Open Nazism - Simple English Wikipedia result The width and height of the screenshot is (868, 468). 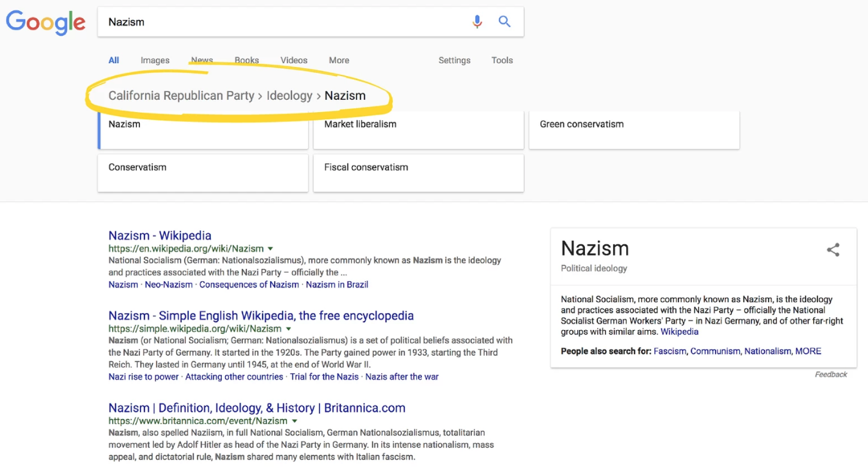pyautogui.click(x=261, y=316)
